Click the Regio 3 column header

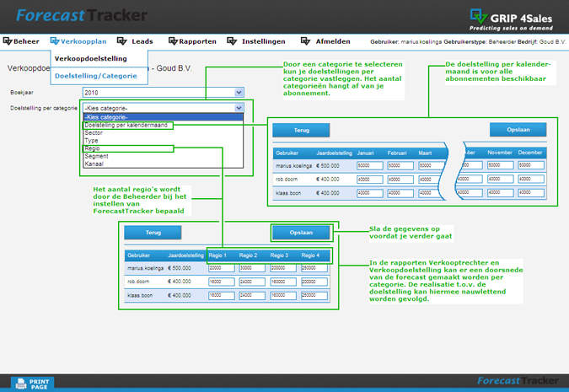pyautogui.click(x=279, y=255)
